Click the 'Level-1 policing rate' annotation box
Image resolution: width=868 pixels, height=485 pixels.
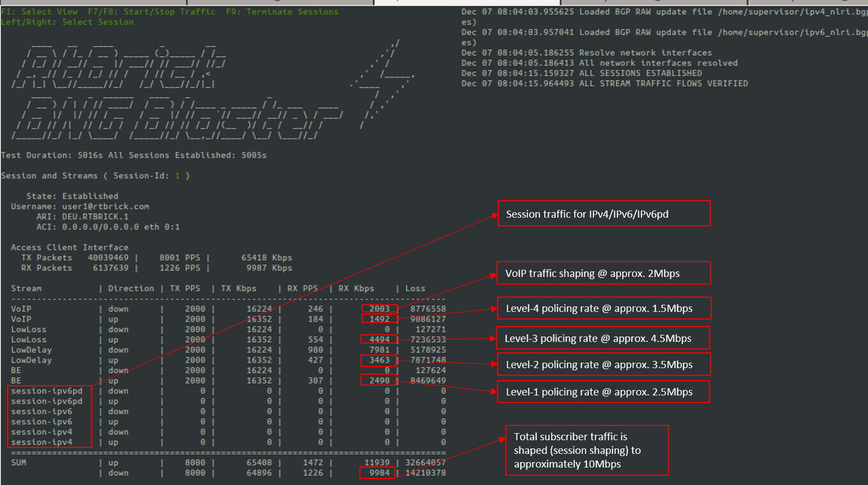click(x=604, y=392)
